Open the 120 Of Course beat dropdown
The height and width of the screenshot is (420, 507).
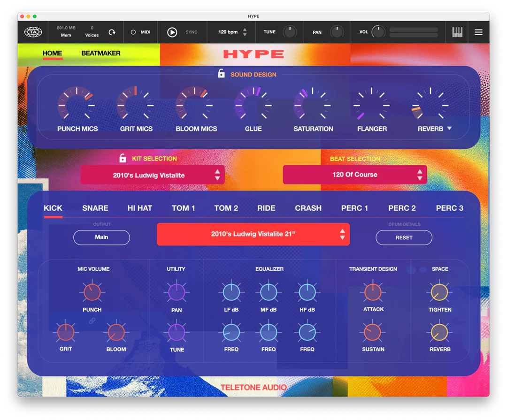[x=355, y=175]
